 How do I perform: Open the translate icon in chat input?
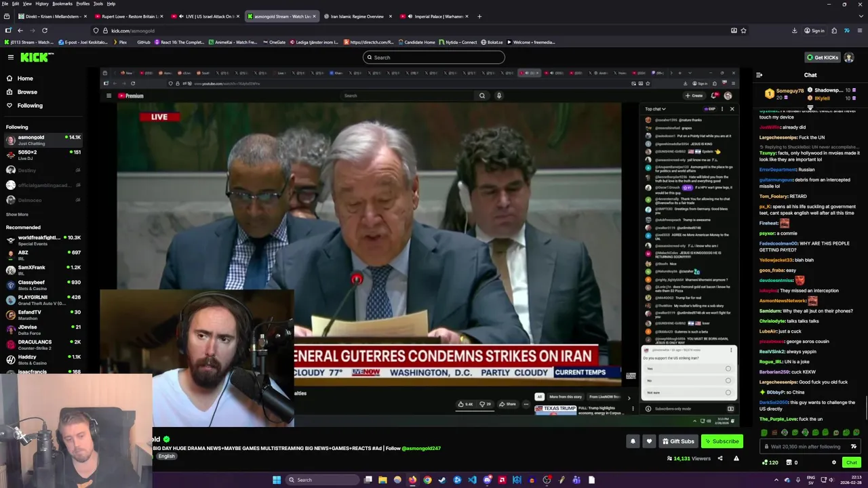pyautogui.click(x=854, y=447)
